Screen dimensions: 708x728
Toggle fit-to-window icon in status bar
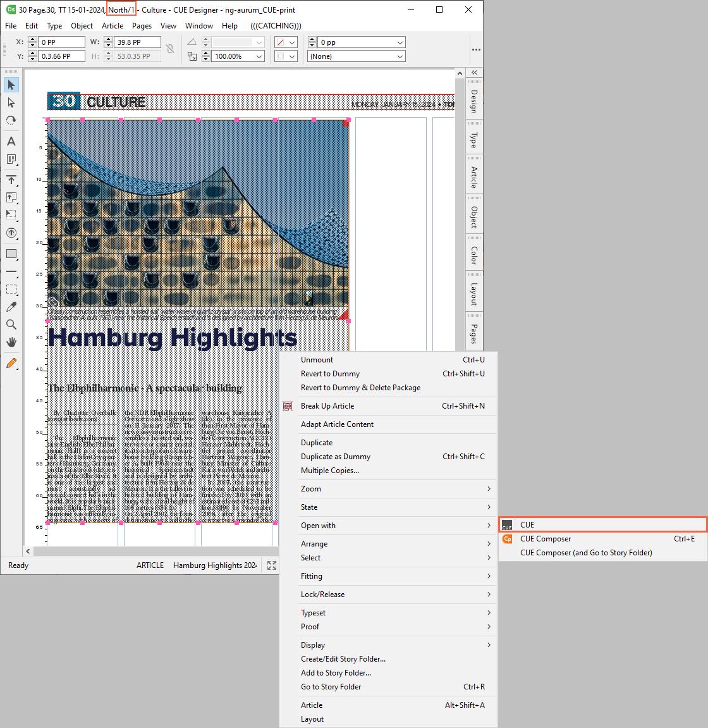tap(272, 565)
